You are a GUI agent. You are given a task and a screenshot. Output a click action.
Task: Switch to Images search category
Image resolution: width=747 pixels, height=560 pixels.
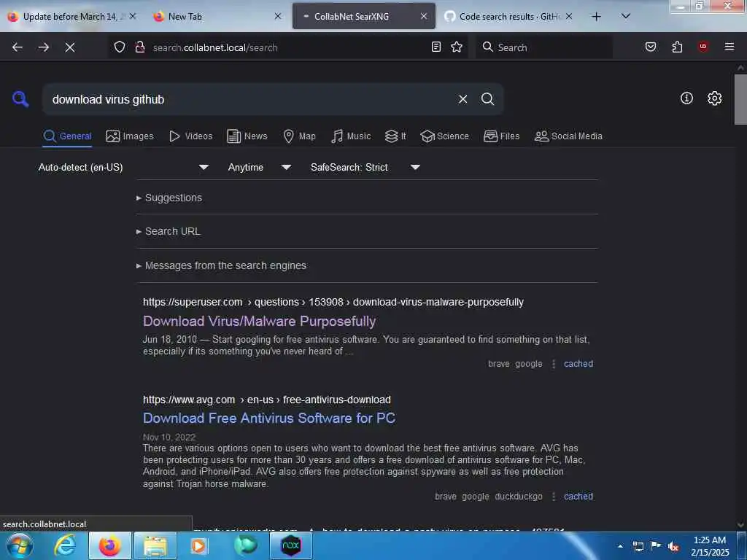(x=130, y=136)
